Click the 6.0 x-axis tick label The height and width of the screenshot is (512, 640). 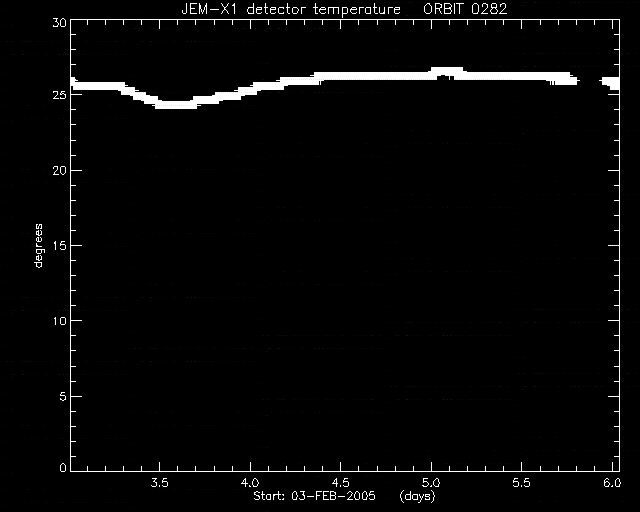(x=612, y=483)
